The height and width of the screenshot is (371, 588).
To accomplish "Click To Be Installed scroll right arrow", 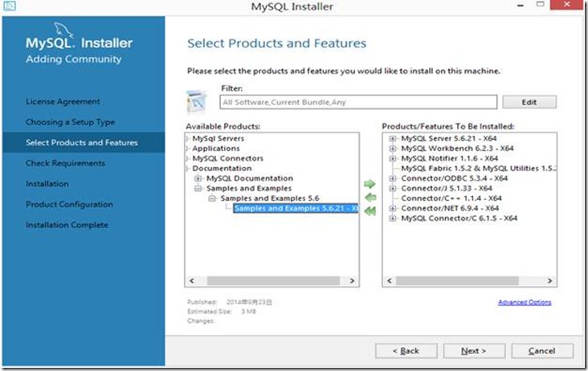I will [x=549, y=281].
